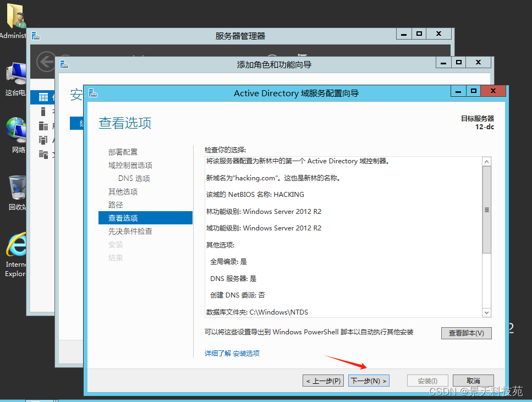Select the local server icon in Server Manager
532x402 pixels.
[x=43, y=112]
